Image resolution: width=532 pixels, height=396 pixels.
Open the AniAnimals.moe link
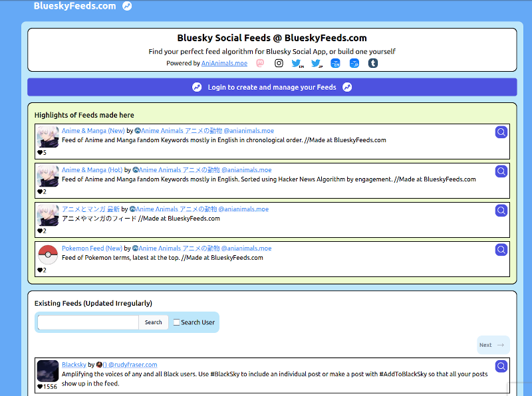pyautogui.click(x=224, y=63)
